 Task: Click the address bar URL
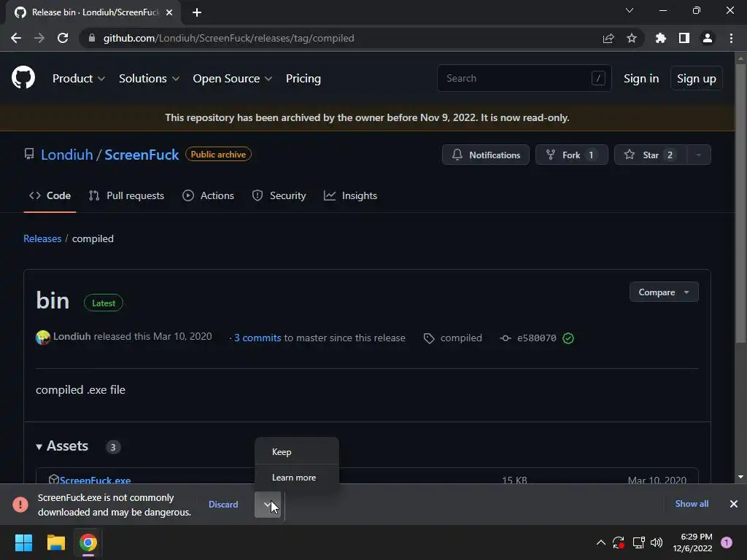(228, 38)
